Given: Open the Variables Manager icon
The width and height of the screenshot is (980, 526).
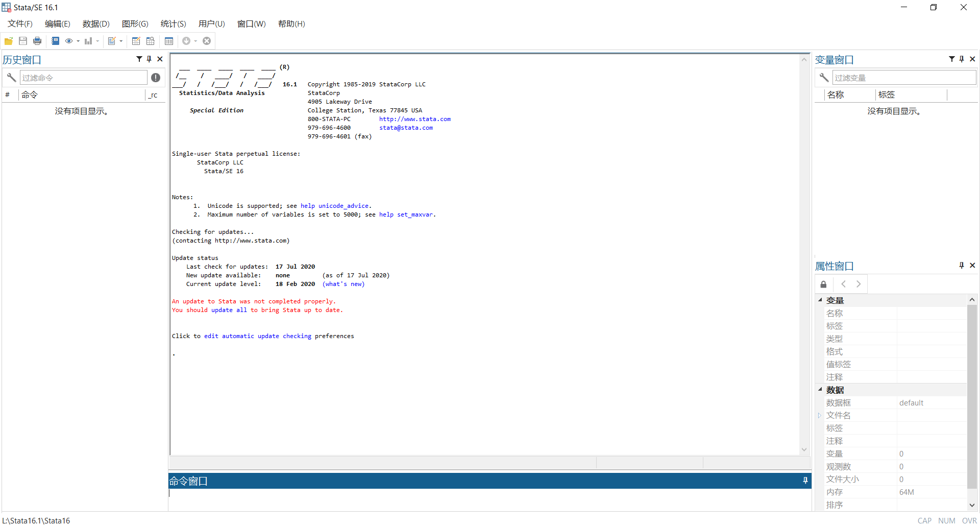Looking at the screenshot, I should pyautogui.click(x=169, y=41).
